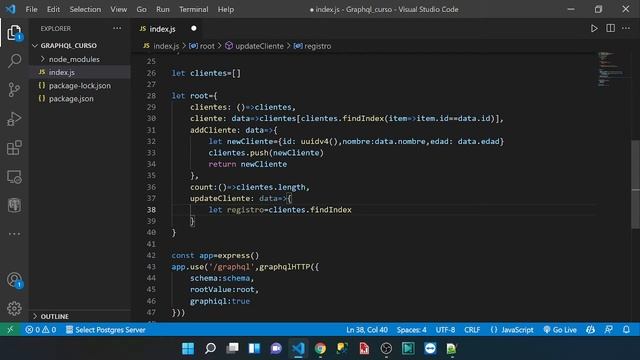
Task: Change indentation via Spaces: 4
Action: [x=411, y=329]
